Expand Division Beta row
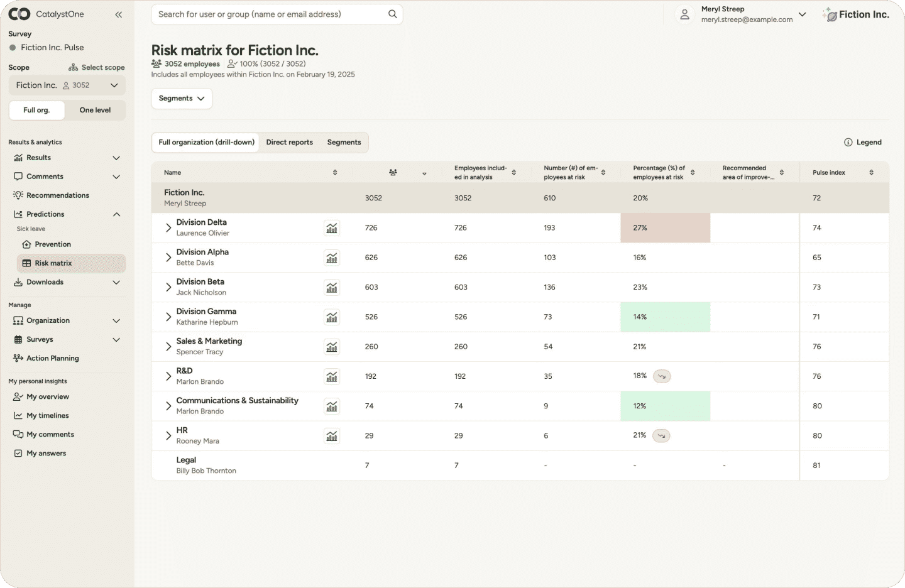 (x=168, y=287)
